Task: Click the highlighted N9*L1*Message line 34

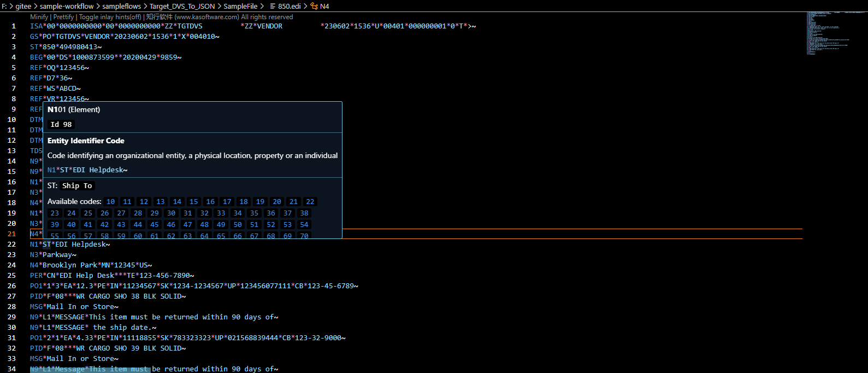Action: pos(154,369)
